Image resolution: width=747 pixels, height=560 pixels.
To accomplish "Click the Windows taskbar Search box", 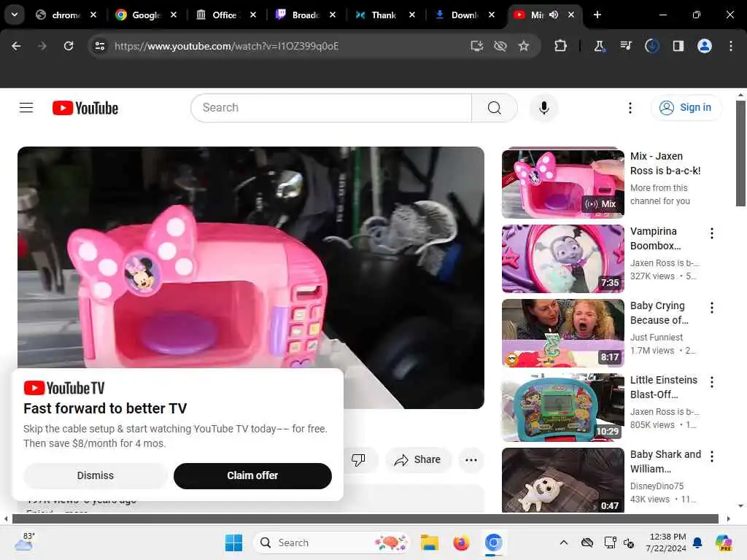I will [x=332, y=542].
